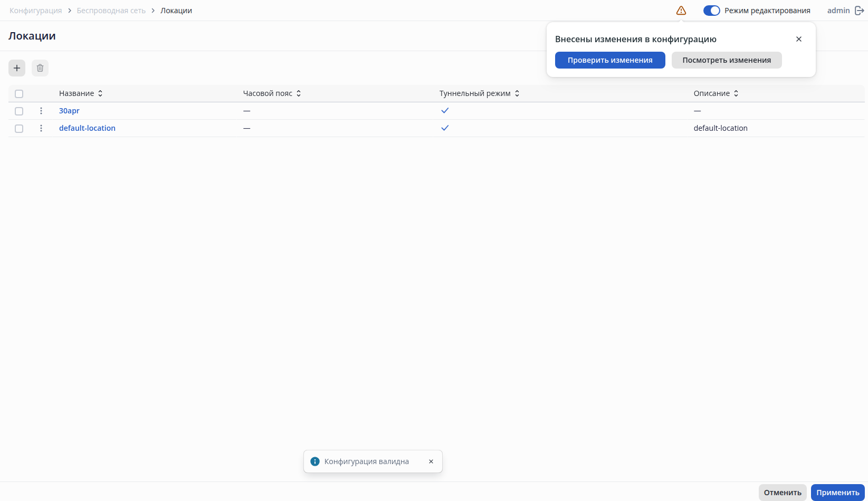Click tunnel mode checkmark for default-location

pos(445,128)
